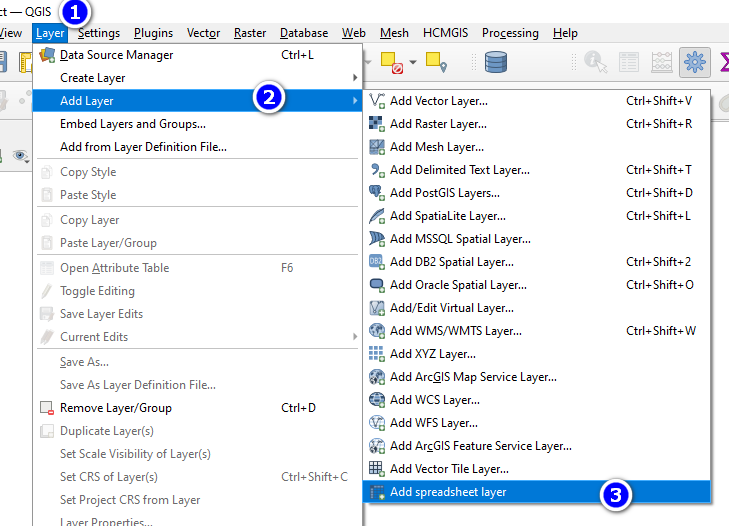Open the Processing menu

click(510, 33)
